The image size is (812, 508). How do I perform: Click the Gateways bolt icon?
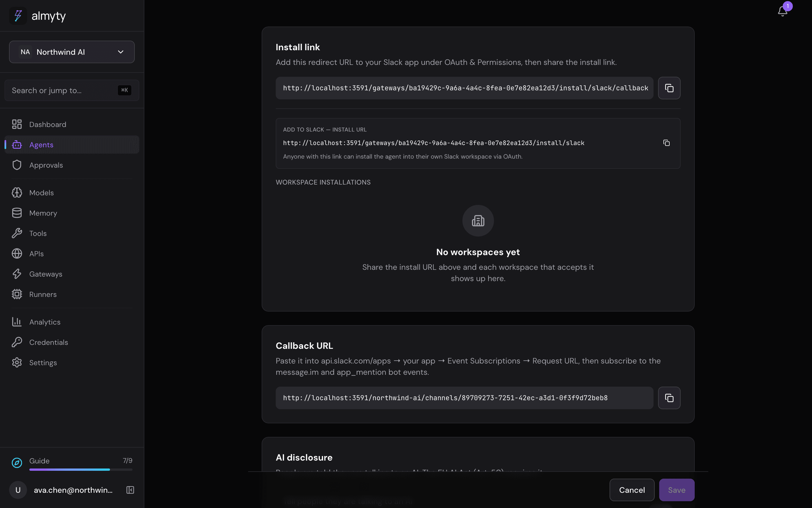point(17,274)
